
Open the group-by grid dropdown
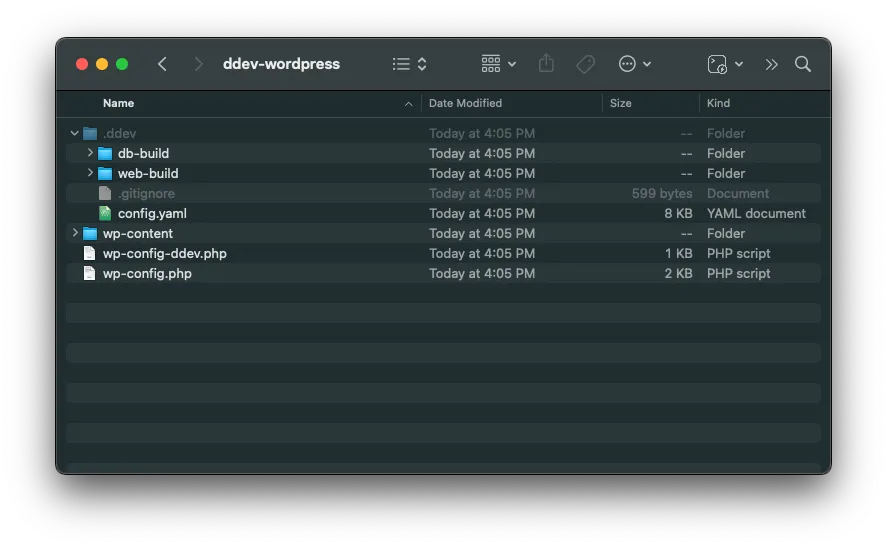[x=498, y=64]
